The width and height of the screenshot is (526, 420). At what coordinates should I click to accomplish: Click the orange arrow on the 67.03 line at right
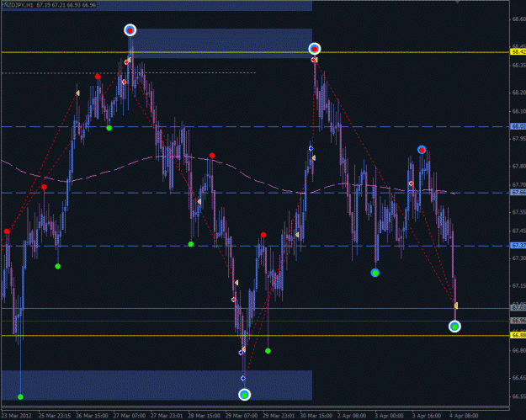tap(456, 306)
